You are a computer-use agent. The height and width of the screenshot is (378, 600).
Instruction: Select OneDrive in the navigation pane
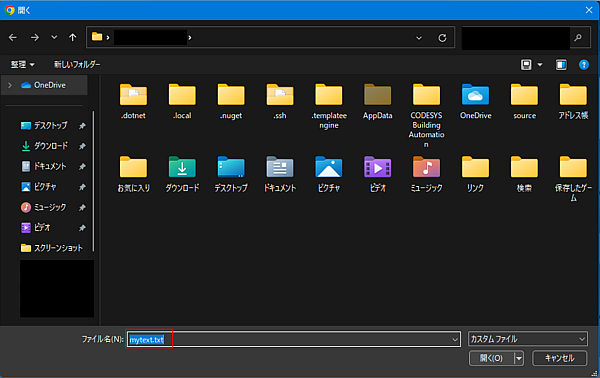point(44,85)
